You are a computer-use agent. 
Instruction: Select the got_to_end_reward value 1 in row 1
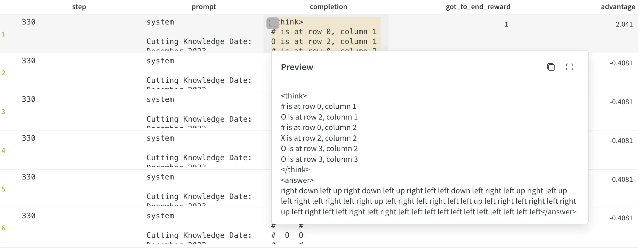[506, 24]
